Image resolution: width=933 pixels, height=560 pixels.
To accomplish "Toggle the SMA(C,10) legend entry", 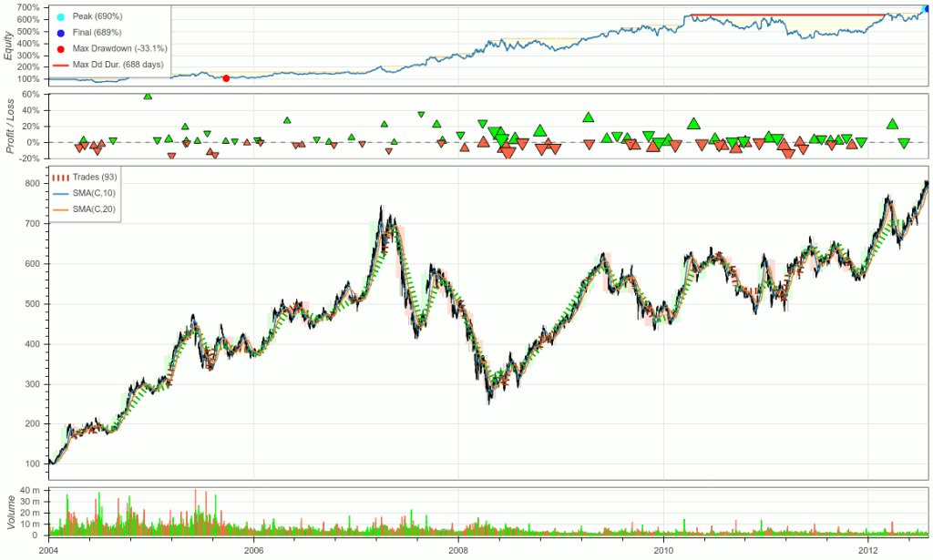I will click(97, 193).
